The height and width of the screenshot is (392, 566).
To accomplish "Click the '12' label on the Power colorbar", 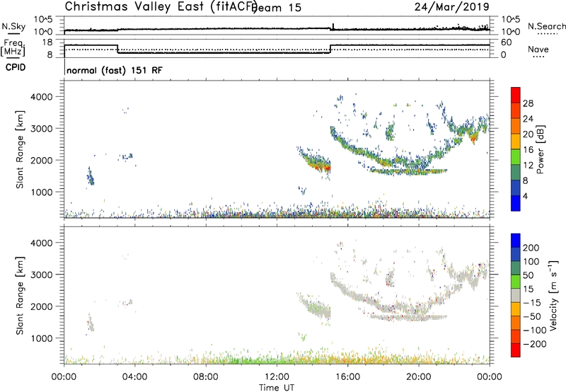I will tap(528, 165).
